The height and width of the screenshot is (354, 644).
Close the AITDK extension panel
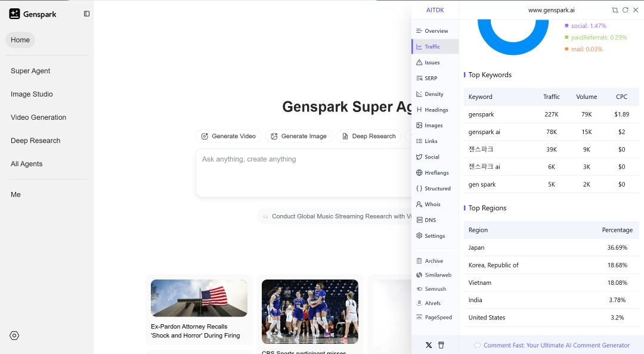coord(636,10)
